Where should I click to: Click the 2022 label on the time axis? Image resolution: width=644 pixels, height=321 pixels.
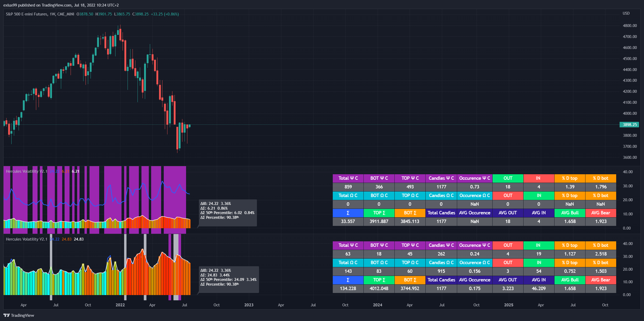pos(120,305)
